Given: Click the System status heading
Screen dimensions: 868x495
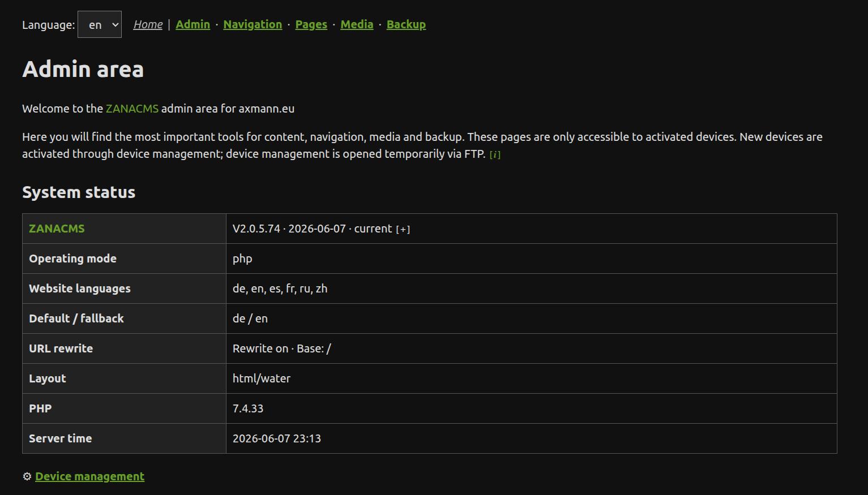Looking at the screenshot, I should click(79, 192).
